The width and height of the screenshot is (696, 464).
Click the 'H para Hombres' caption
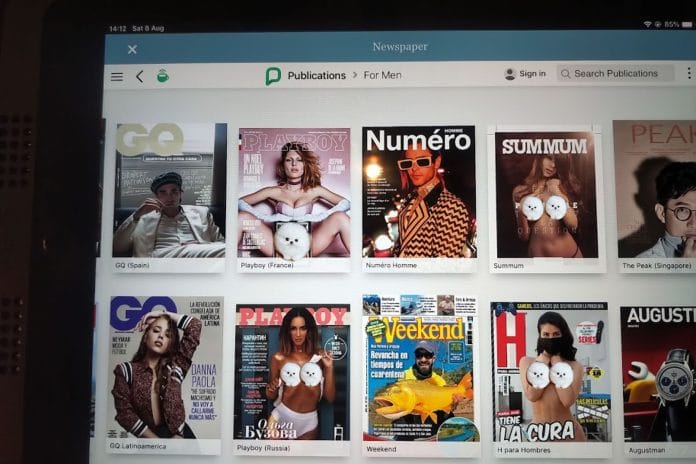[524, 450]
